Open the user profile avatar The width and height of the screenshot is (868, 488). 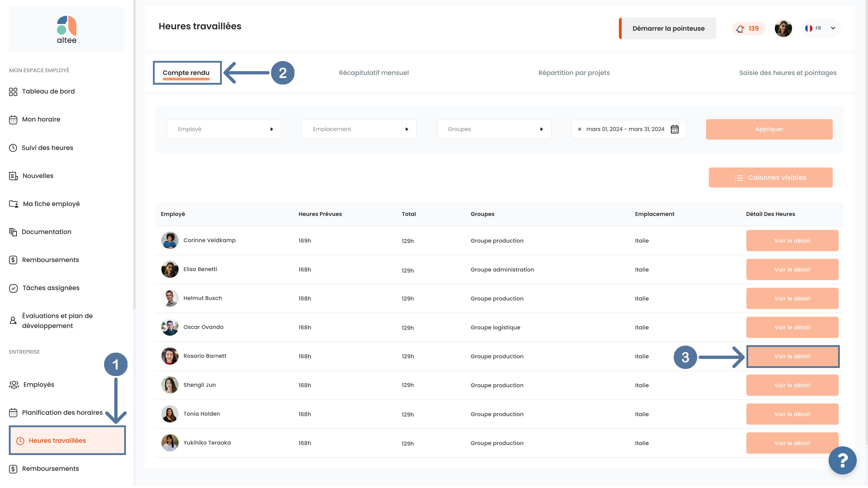click(x=783, y=28)
